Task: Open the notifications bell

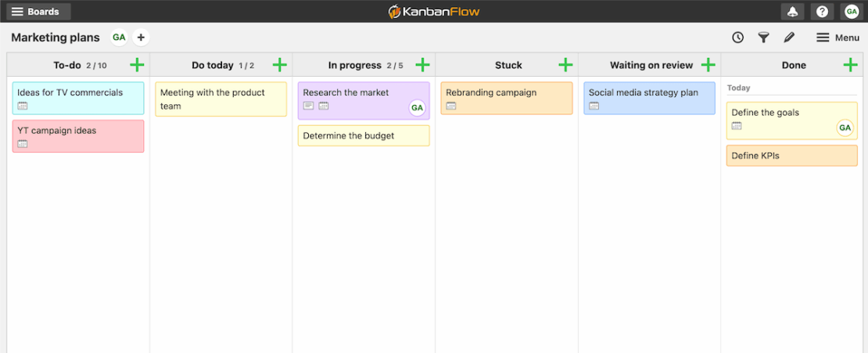Action: (792, 12)
